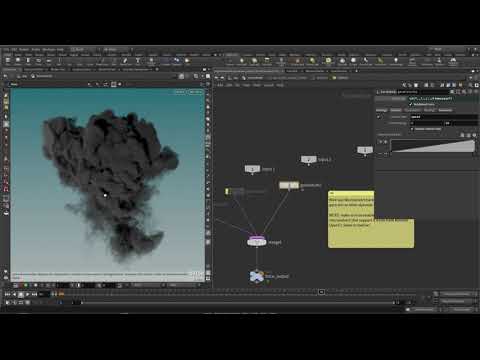
Task: Add an Ambient Light with bulb icon
Action: click(x=396, y=61)
